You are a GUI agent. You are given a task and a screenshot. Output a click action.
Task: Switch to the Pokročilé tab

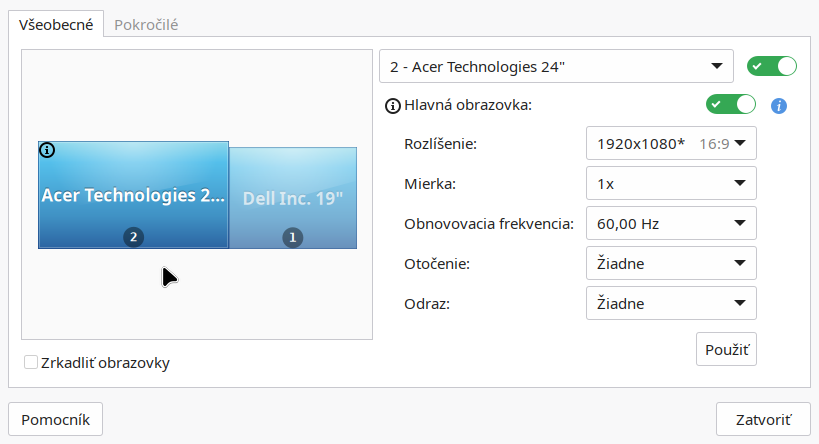[x=146, y=25]
